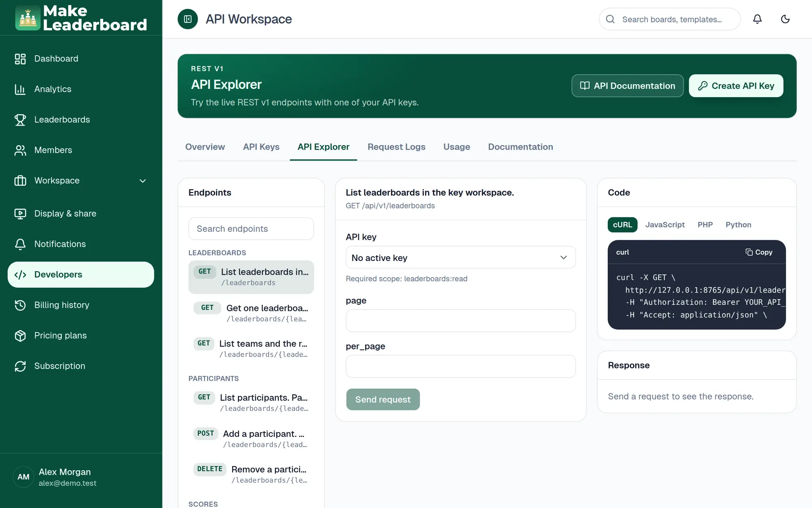Click the Send request button
Image resolution: width=812 pixels, height=508 pixels.
(383, 399)
